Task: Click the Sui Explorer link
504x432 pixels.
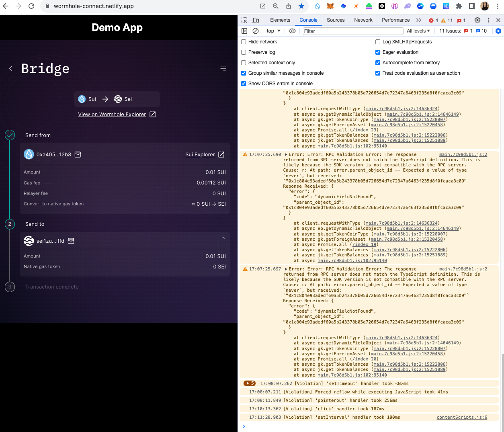Action: click(x=201, y=154)
